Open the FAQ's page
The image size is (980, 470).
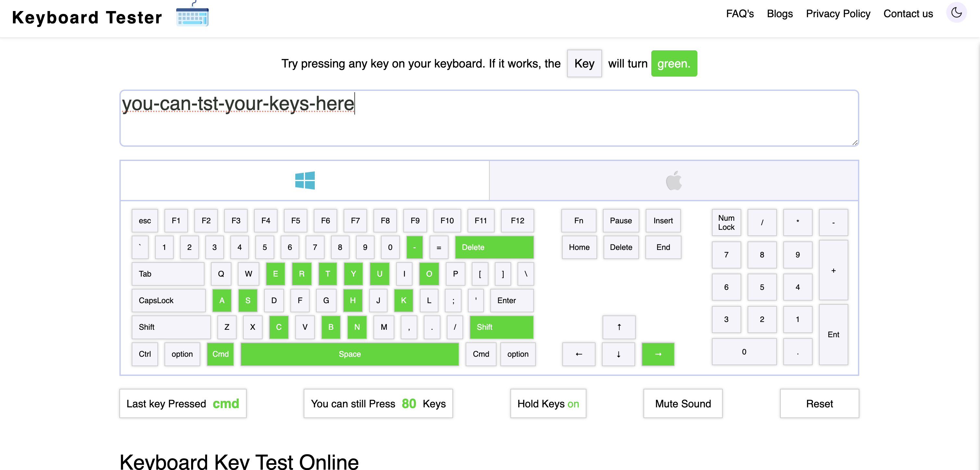point(740,14)
